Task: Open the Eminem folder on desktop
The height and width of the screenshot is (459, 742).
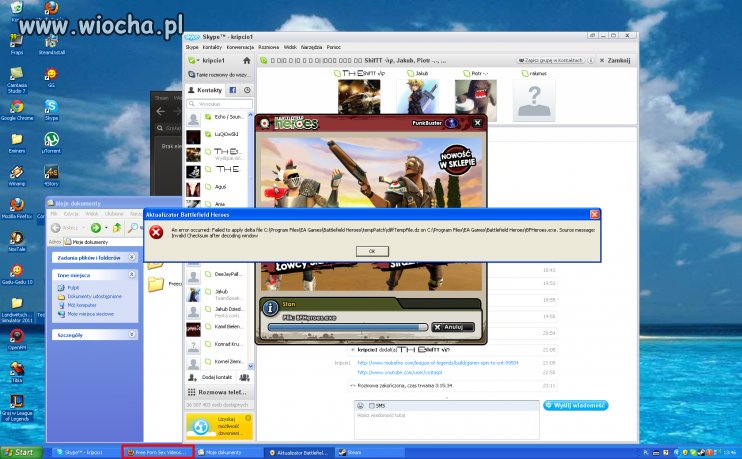Action: [17, 142]
